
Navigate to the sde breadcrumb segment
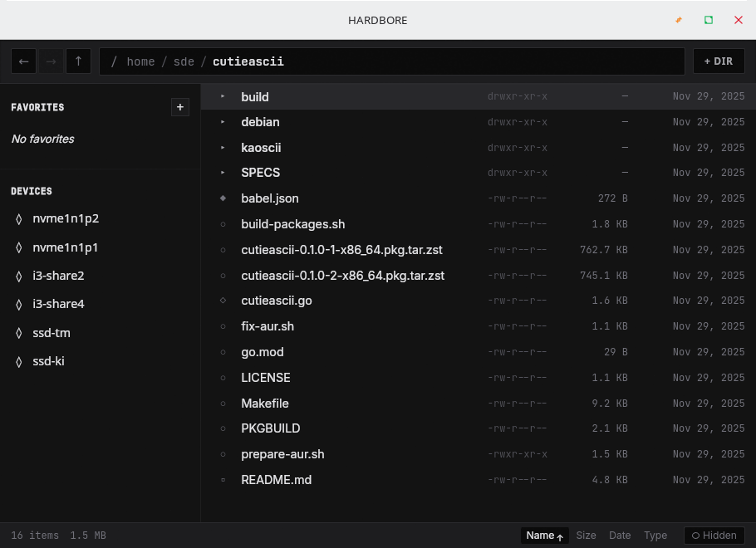[x=184, y=61]
